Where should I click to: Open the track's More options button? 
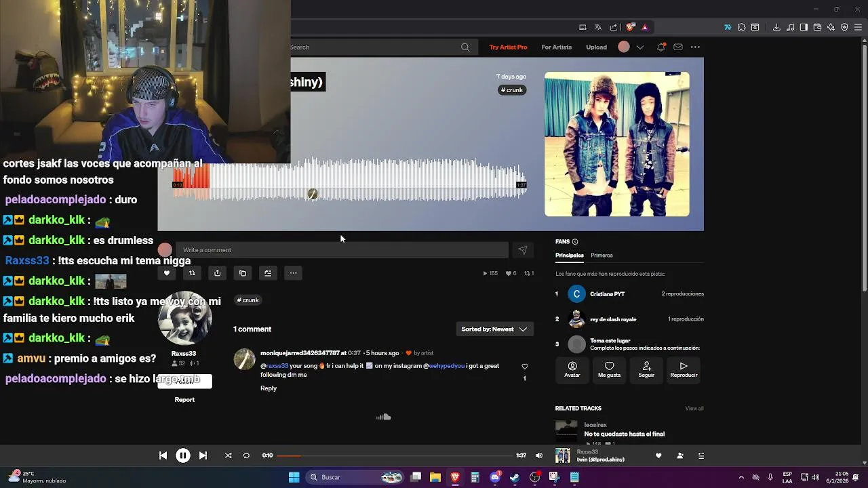293,273
